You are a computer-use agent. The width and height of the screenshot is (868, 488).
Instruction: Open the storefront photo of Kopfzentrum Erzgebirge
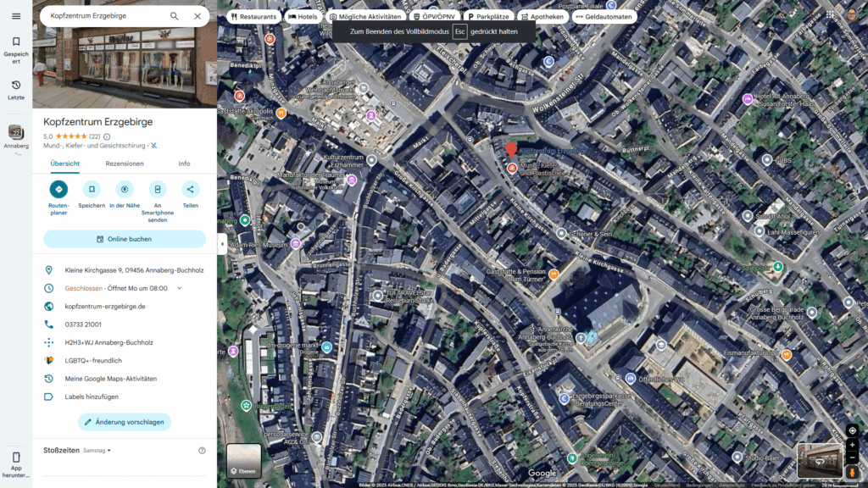click(x=125, y=68)
